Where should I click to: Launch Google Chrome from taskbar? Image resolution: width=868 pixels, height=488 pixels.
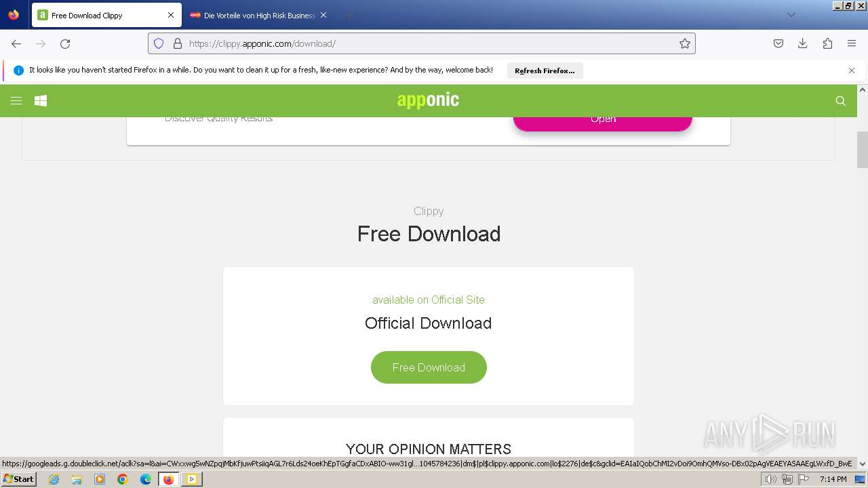tap(123, 479)
